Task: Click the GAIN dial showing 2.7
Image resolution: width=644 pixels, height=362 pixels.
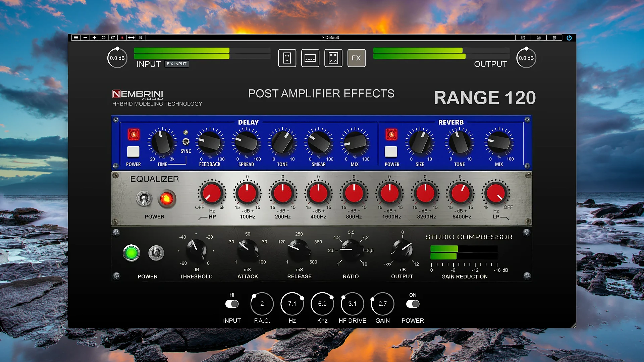Action: pos(382,304)
